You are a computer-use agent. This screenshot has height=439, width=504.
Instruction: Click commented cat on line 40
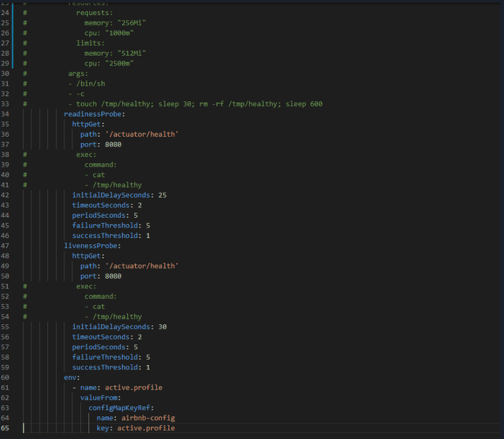pos(99,175)
